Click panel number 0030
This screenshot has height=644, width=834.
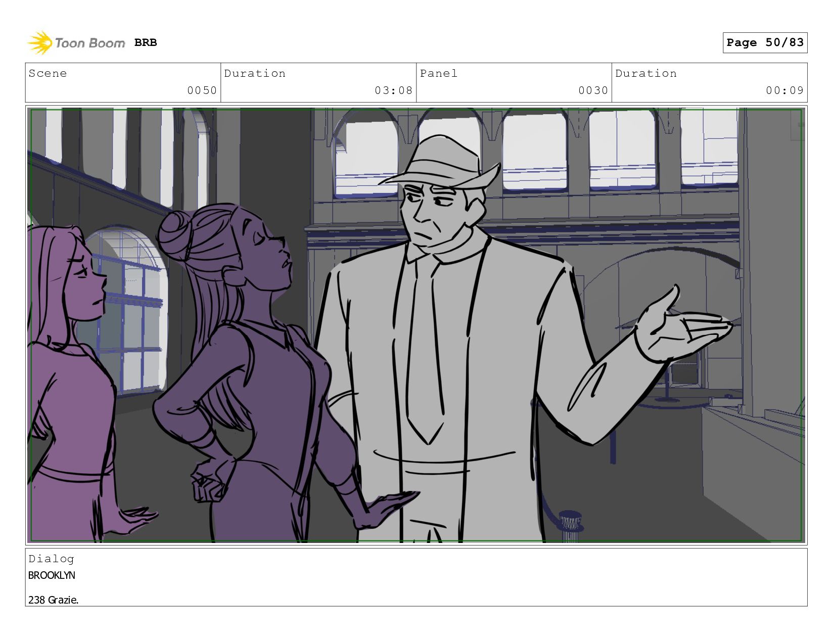point(593,90)
